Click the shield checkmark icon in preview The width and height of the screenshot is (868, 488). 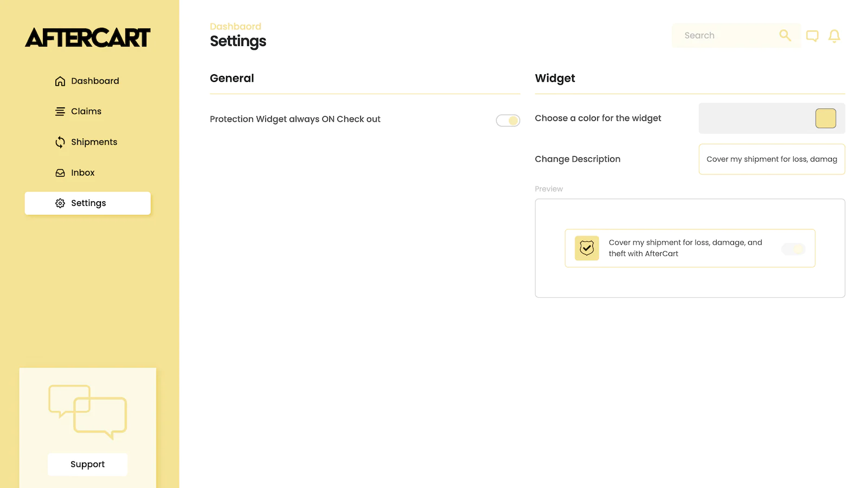[x=587, y=248]
